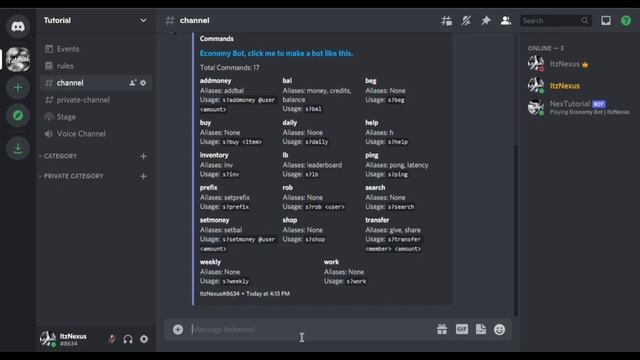Viewport: 640px width, 360px height.
Task: Click the embed footer ItzNexus#8634 timestamp
Action: 245,294
